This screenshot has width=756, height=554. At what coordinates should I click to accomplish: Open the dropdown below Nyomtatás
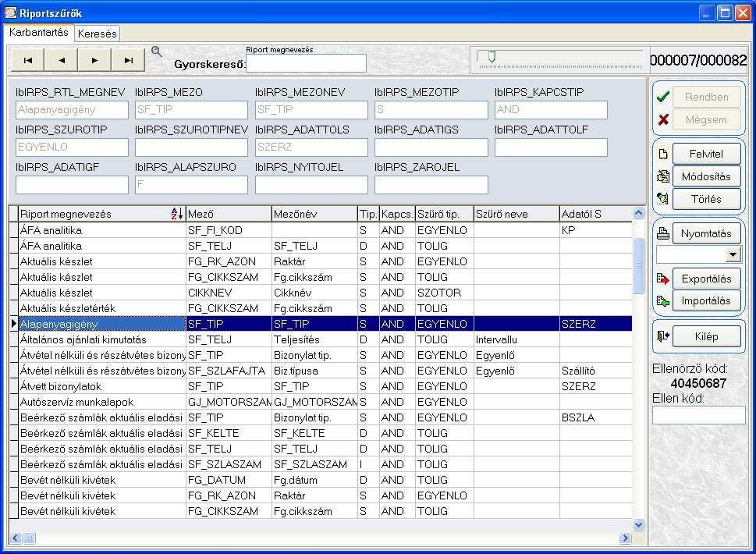click(733, 254)
